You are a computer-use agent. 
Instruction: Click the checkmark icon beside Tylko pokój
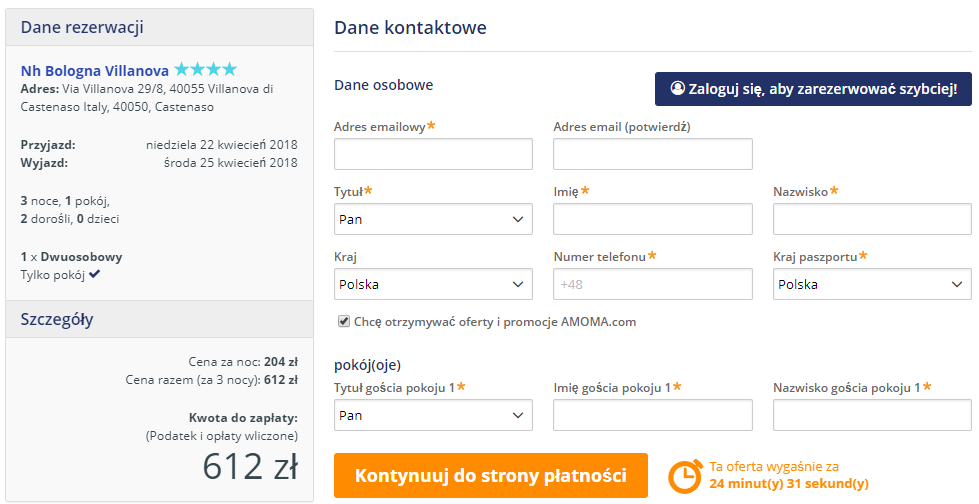pos(94,274)
